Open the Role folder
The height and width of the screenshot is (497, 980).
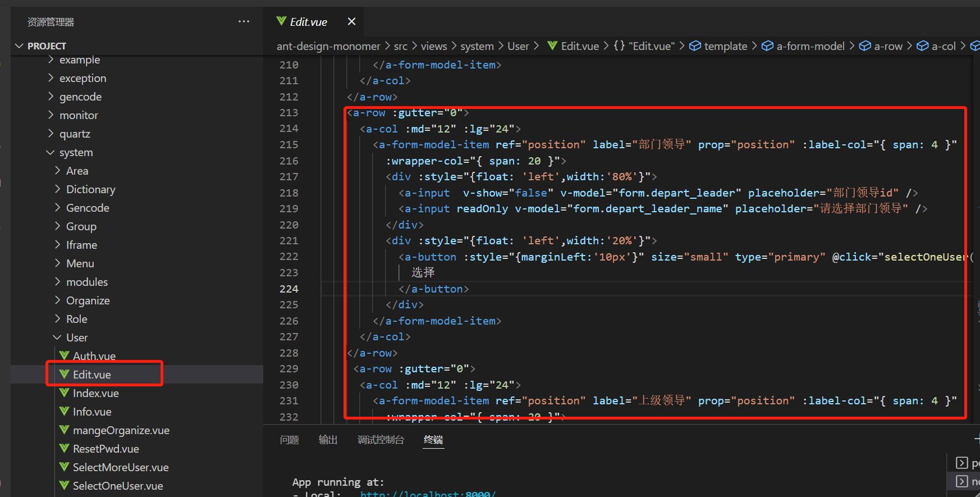pos(77,319)
